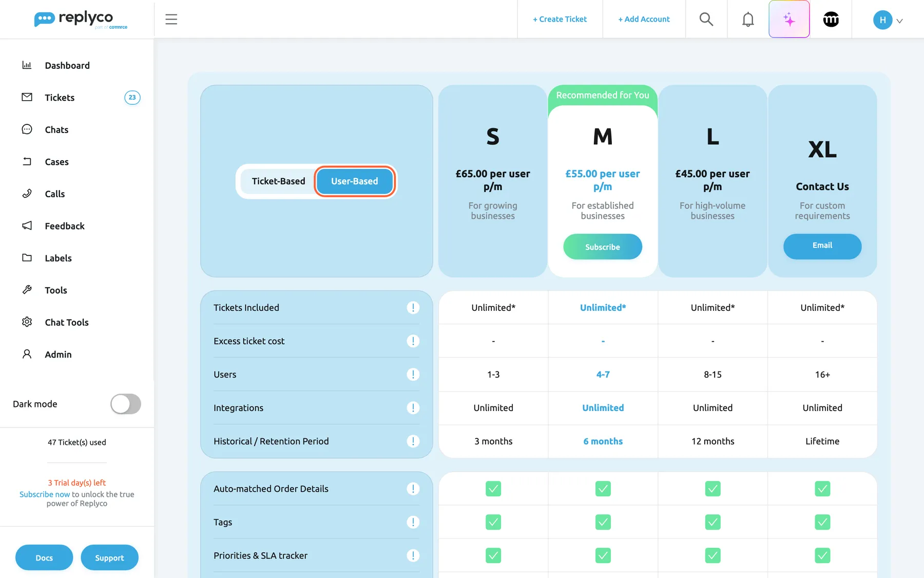Click the Chat Tools gear icon
924x578 pixels.
(27, 322)
